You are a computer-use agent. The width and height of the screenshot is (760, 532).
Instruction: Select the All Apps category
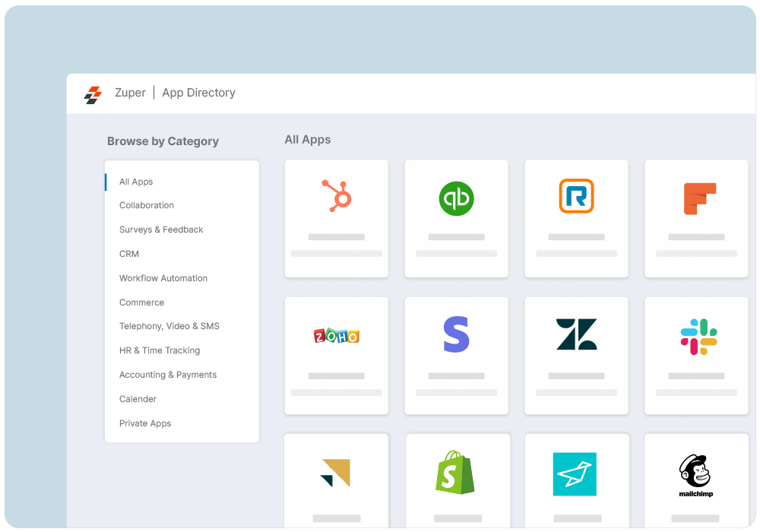[136, 182]
